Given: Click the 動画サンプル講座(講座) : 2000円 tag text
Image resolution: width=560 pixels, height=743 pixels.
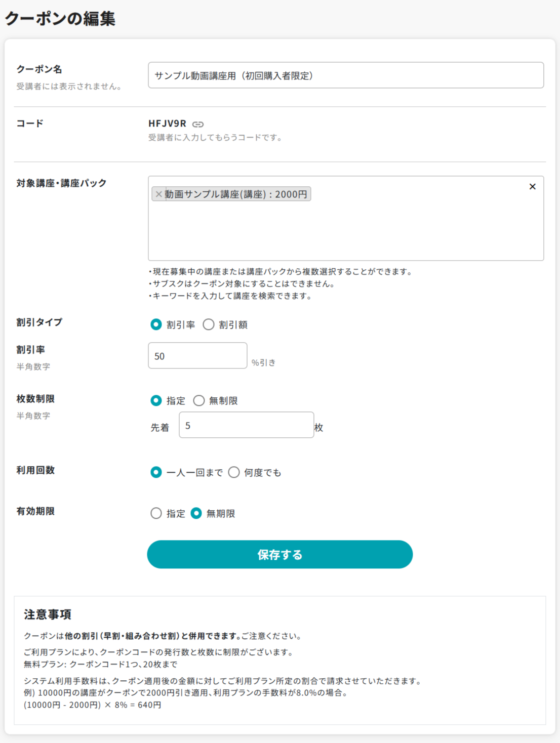Looking at the screenshot, I should 236,194.
